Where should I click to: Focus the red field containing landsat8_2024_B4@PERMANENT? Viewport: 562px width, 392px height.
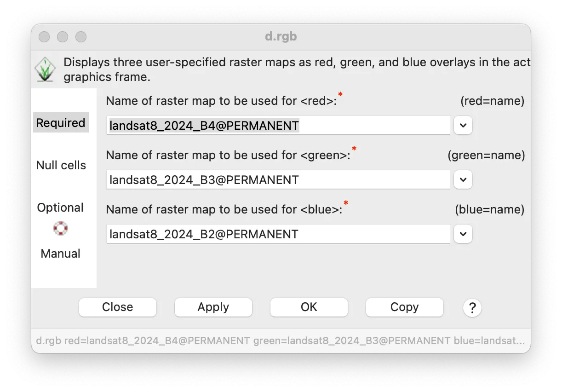tap(278, 125)
